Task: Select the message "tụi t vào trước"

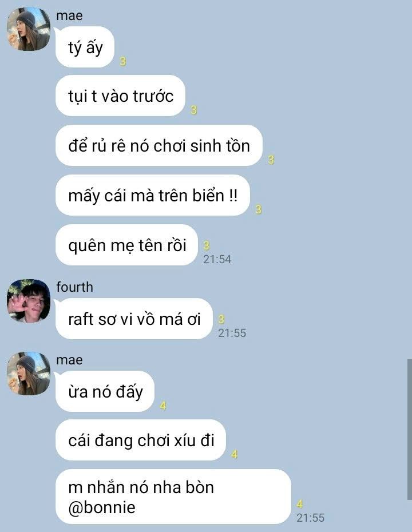Action: [121, 96]
